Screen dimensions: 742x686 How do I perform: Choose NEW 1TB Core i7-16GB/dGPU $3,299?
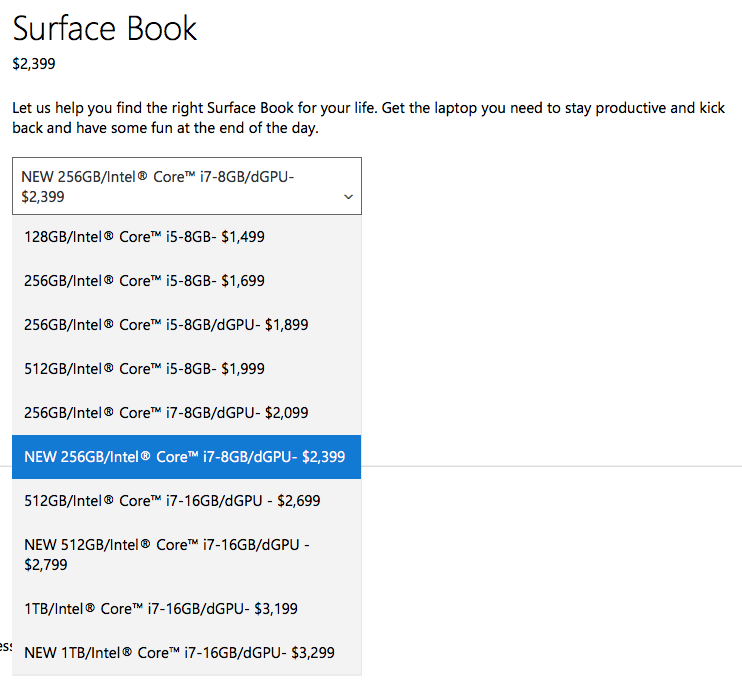(x=186, y=653)
